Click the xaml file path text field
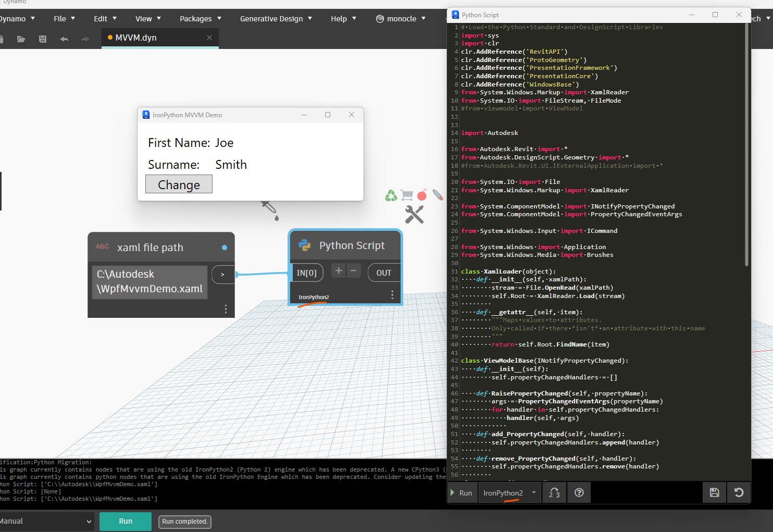 (149, 282)
